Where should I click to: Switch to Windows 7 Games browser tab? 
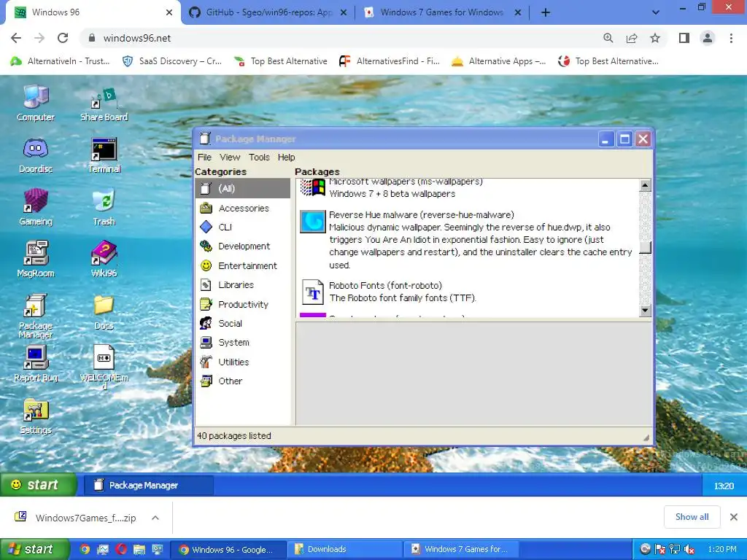[x=441, y=12]
